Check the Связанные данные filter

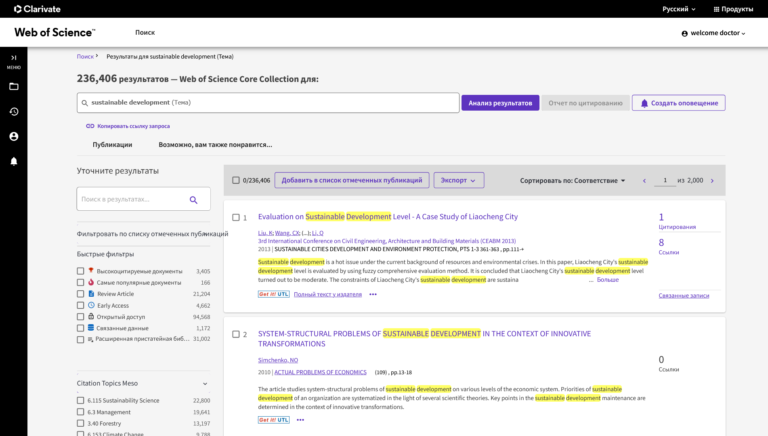point(80,328)
